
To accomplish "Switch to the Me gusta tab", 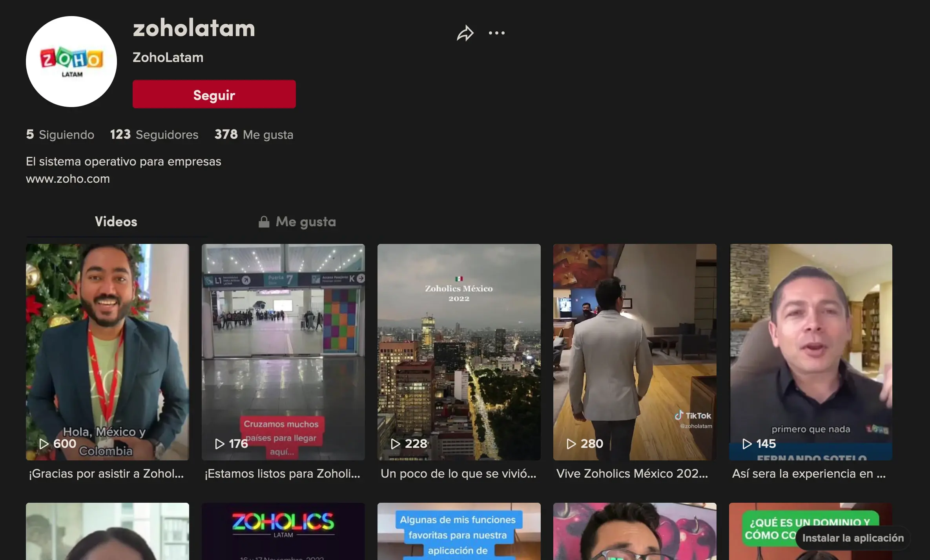I will tap(305, 222).
